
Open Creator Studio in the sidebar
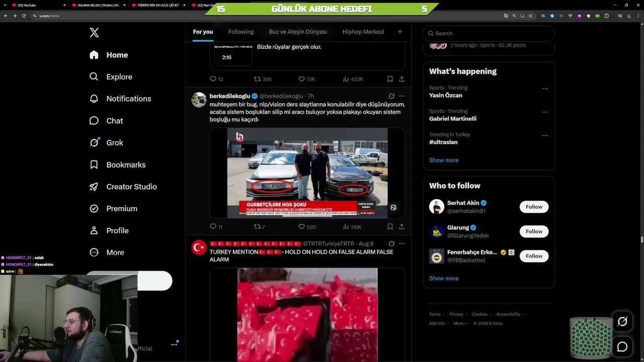(123, 187)
